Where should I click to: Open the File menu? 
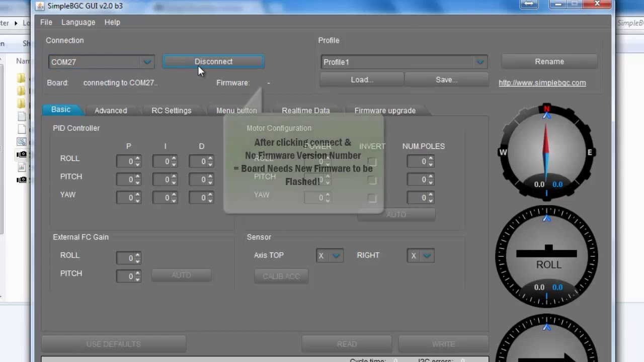[x=46, y=22]
